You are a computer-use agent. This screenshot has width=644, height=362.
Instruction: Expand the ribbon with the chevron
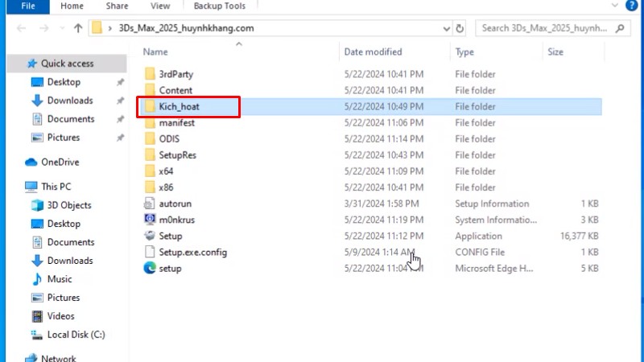(x=615, y=6)
